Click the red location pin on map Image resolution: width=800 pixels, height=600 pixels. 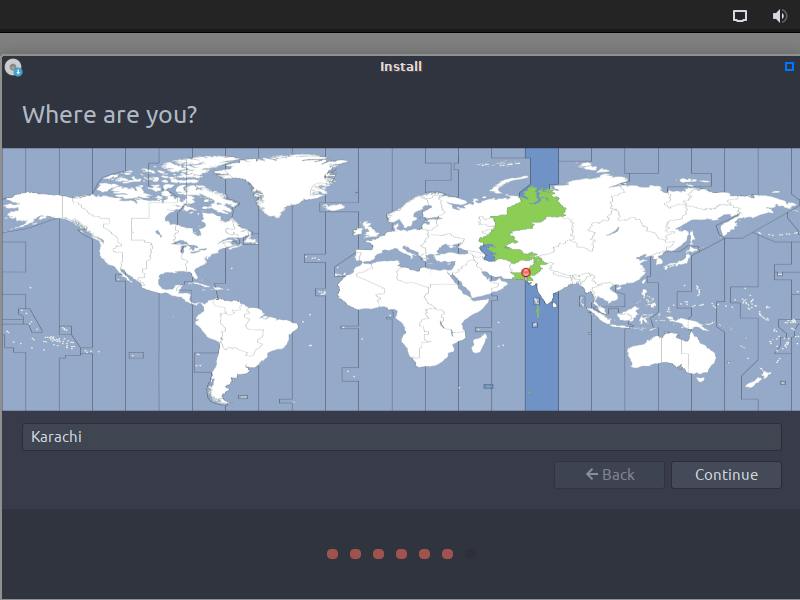(526, 272)
